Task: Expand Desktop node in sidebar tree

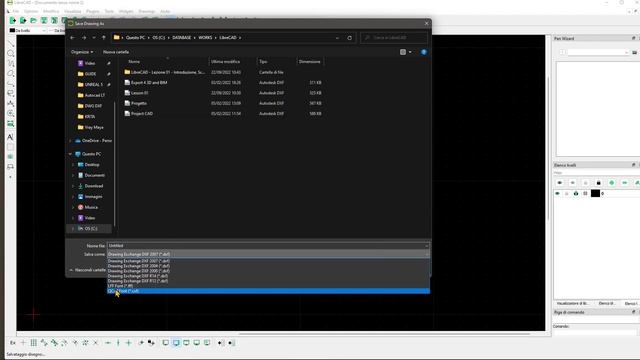Action: 73,164
